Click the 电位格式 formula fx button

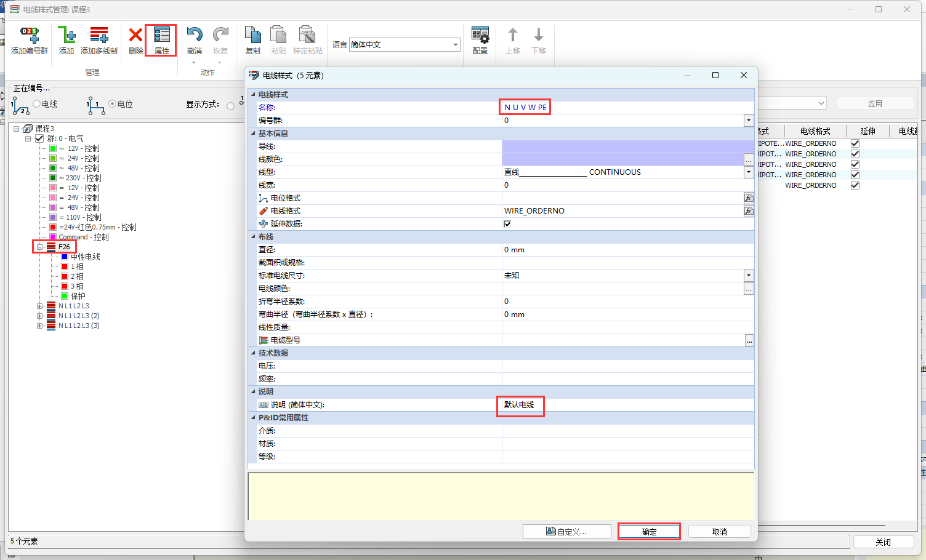pos(749,198)
